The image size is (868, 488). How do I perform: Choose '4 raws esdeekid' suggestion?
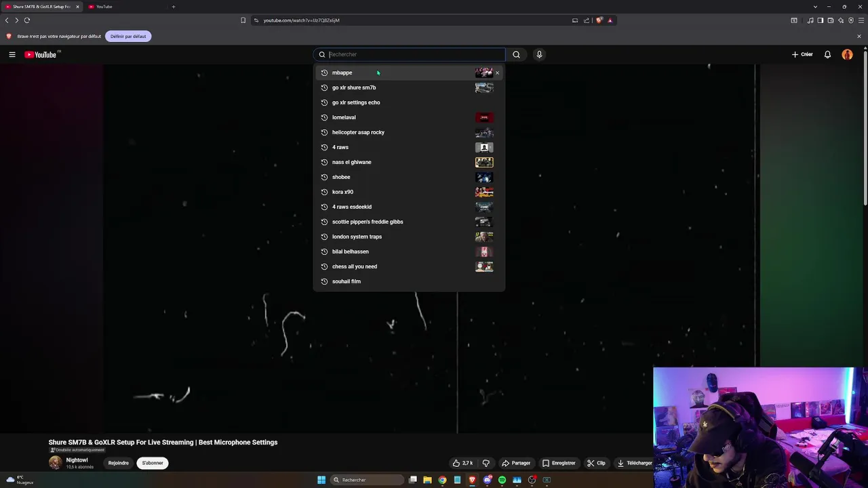pos(409,207)
